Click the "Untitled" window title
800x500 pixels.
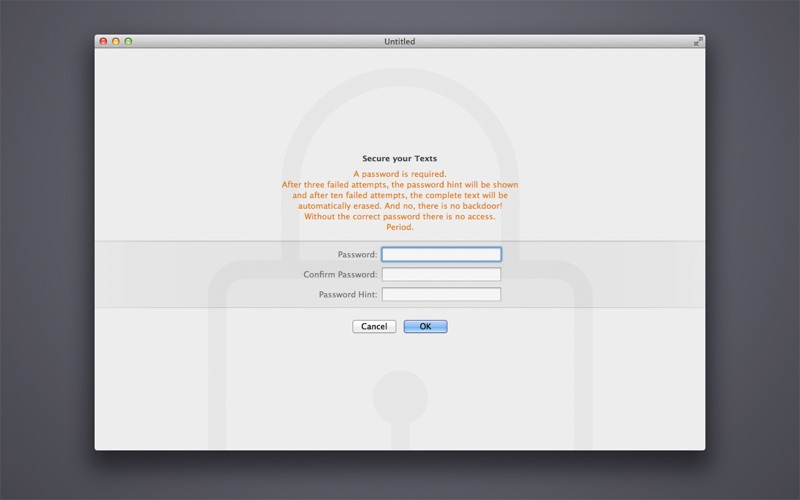click(399, 41)
